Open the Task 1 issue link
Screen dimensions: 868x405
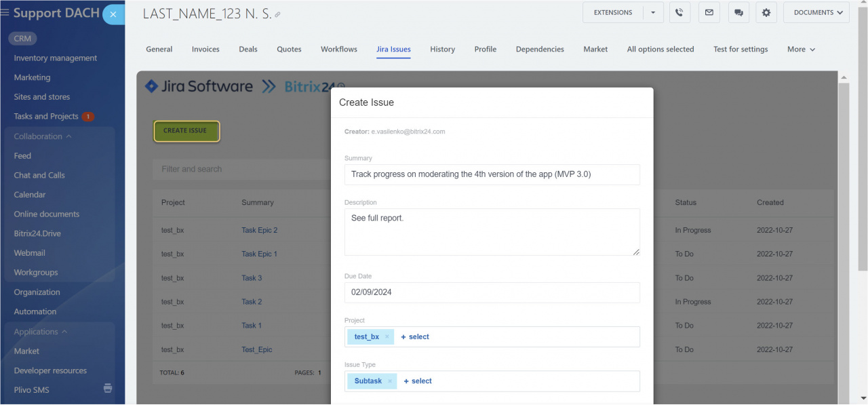coord(252,326)
